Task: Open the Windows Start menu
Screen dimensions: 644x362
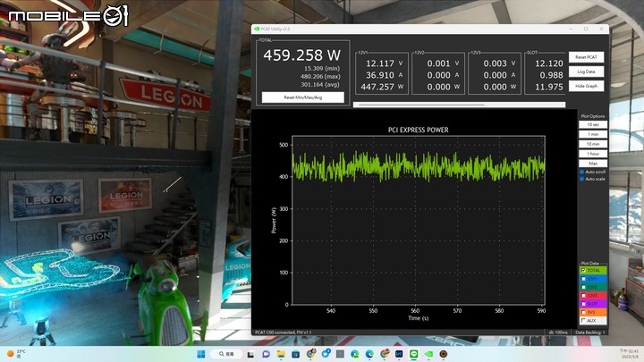Action: point(201,354)
